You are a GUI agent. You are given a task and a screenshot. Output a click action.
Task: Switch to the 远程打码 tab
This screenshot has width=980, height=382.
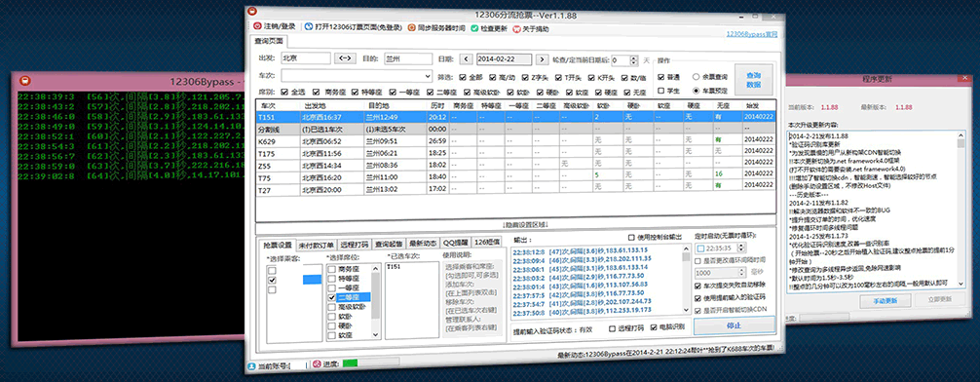[x=355, y=244]
